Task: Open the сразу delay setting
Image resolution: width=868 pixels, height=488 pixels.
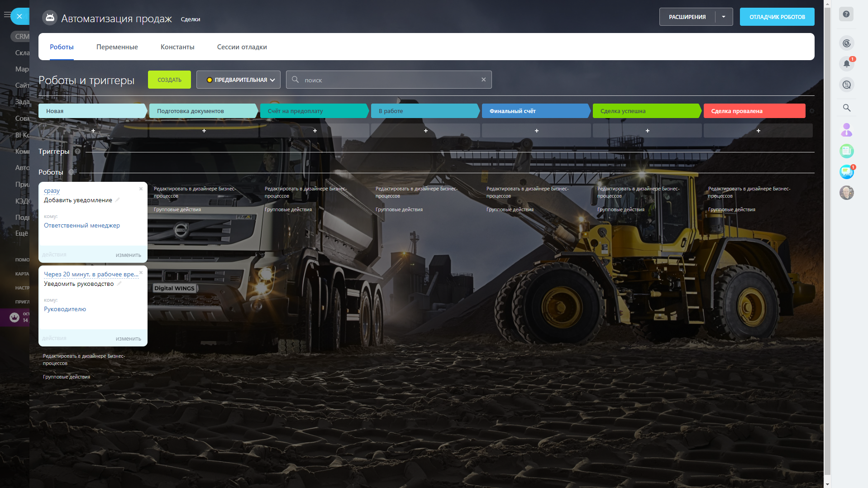Action: 52,191
